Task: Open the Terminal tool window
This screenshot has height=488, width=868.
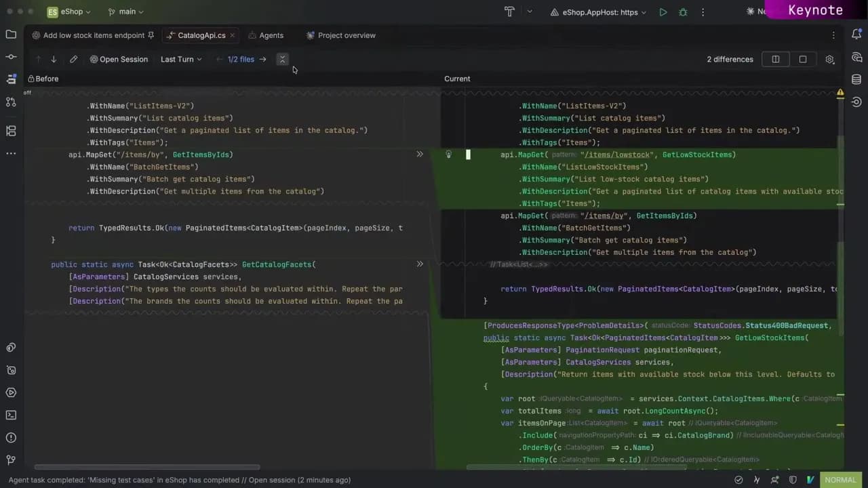Action: [11, 415]
